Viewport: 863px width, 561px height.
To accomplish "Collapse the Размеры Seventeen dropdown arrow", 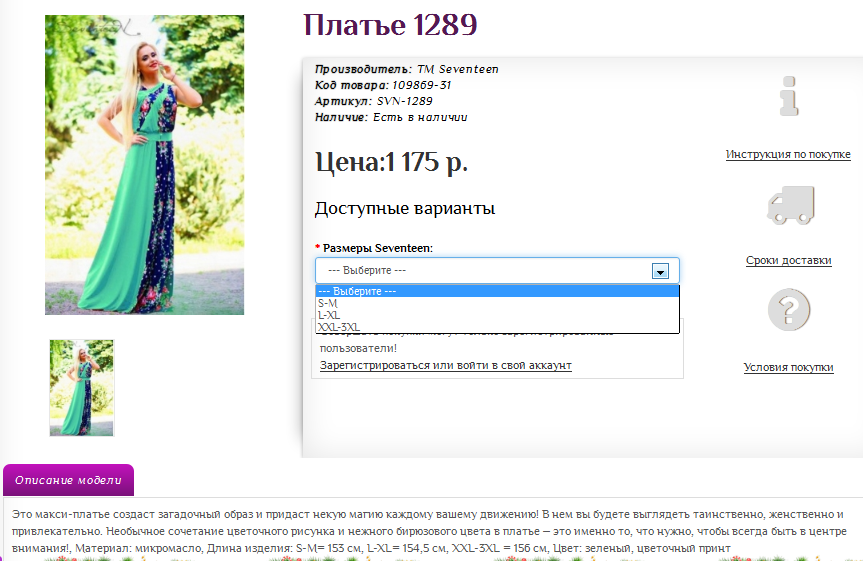I will 660,270.
